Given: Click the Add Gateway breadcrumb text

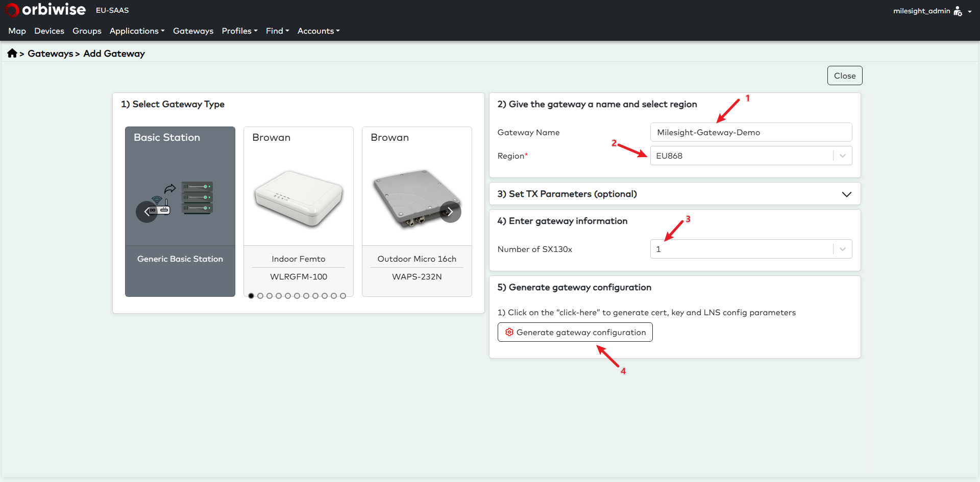Looking at the screenshot, I should pyautogui.click(x=114, y=54).
